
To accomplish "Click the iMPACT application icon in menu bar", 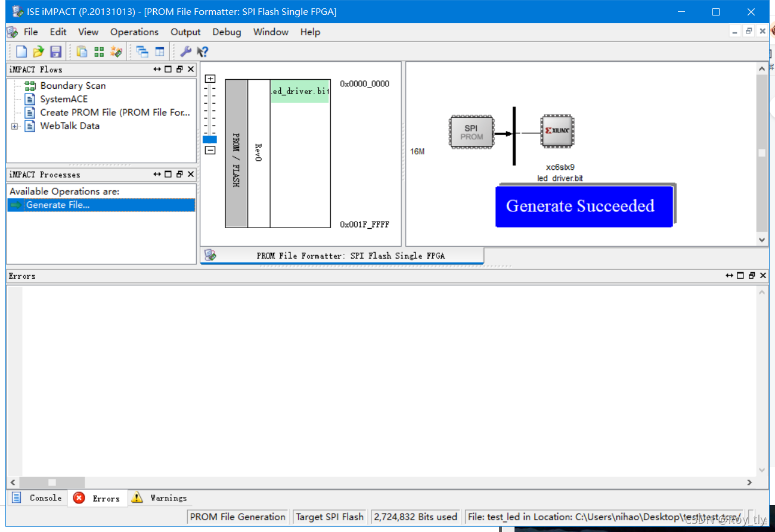I will (x=12, y=32).
